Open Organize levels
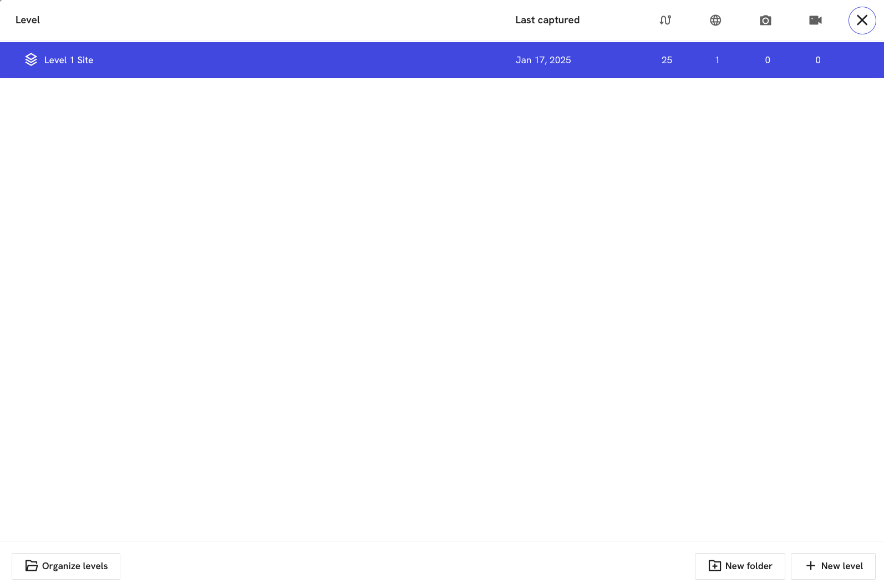The width and height of the screenshot is (884, 588). pyautogui.click(x=66, y=566)
